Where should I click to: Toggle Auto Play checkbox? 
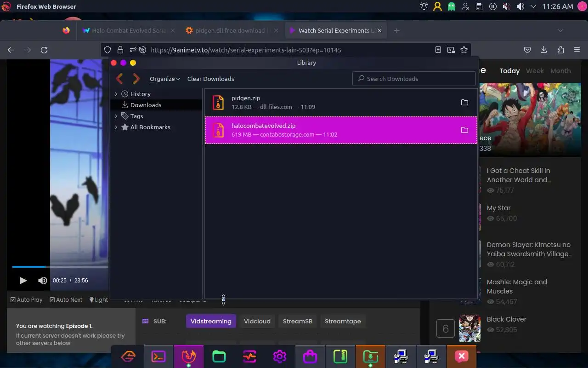[27, 299]
